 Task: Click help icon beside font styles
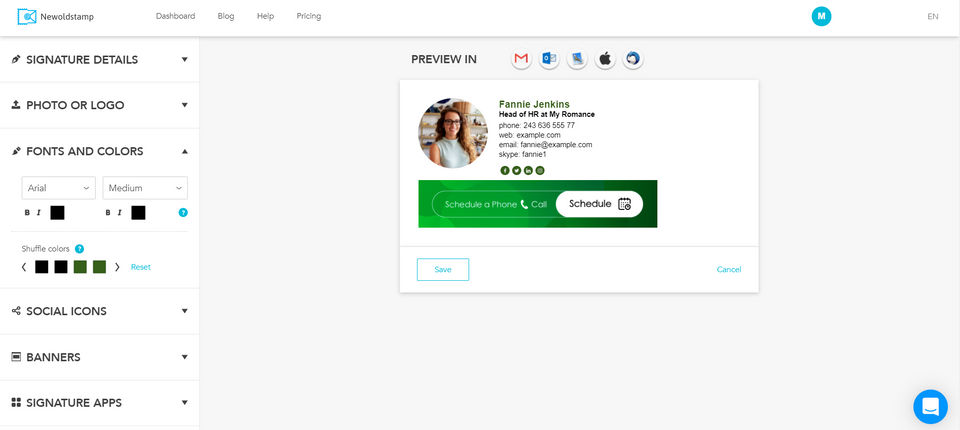point(183,213)
